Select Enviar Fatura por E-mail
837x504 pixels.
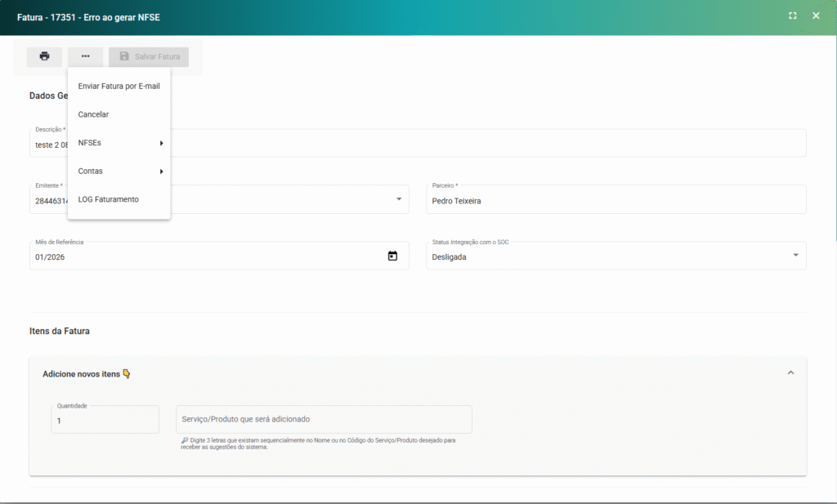tap(119, 86)
